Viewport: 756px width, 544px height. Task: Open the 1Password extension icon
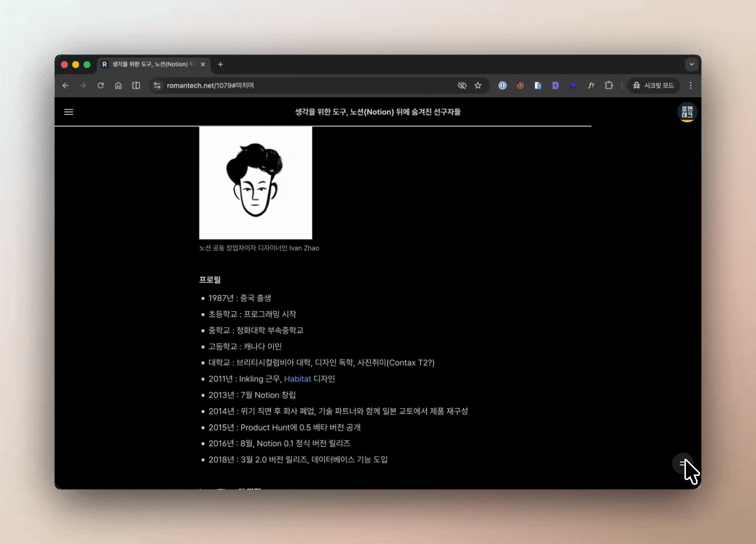[502, 86]
